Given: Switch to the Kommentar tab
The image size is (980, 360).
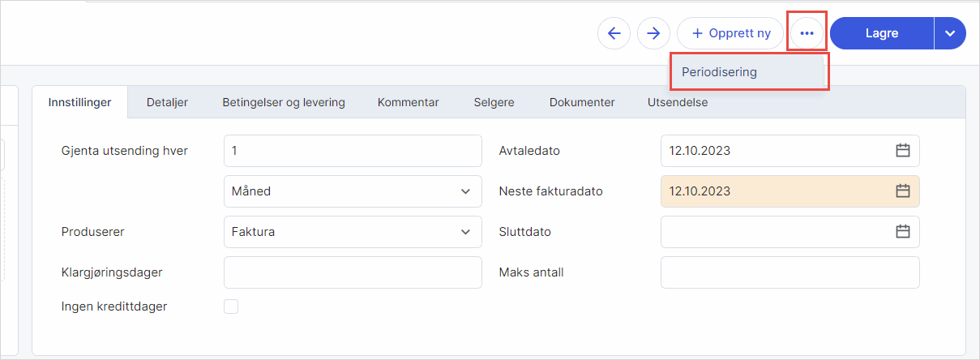Looking at the screenshot, I should [x=408, y=102].
